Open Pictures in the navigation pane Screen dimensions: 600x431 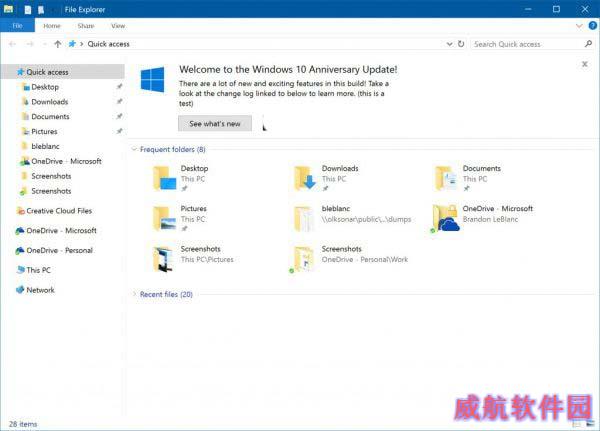click(x=44, y=131)
